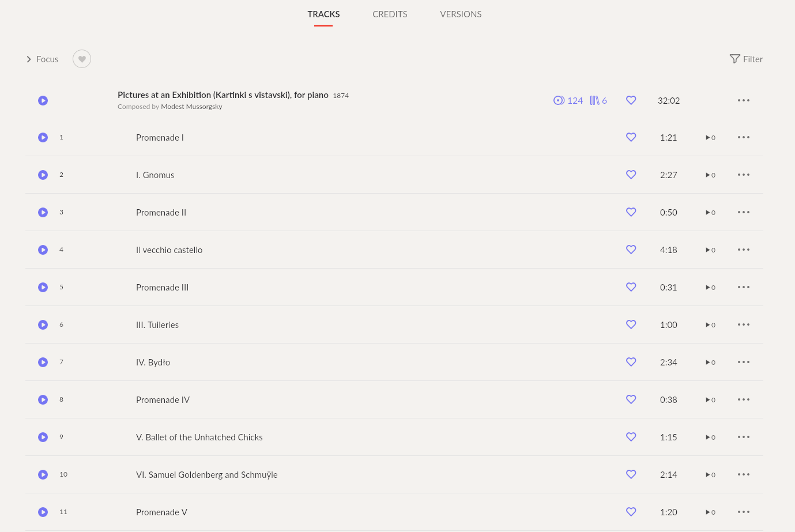The image size is (795, 532).
Task: Play V. Ballet of the Unhatched Chicks
Action: 43,437
